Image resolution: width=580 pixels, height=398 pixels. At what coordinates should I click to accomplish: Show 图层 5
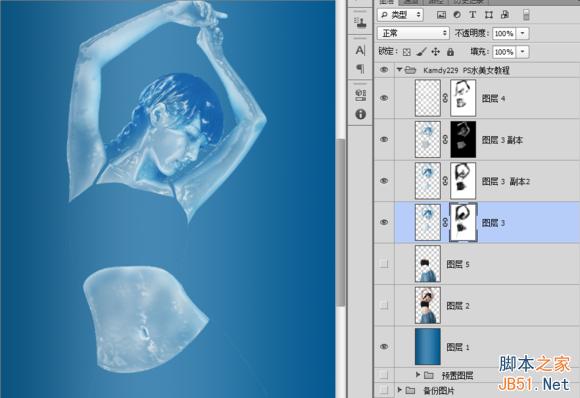[x=384, y=263]
